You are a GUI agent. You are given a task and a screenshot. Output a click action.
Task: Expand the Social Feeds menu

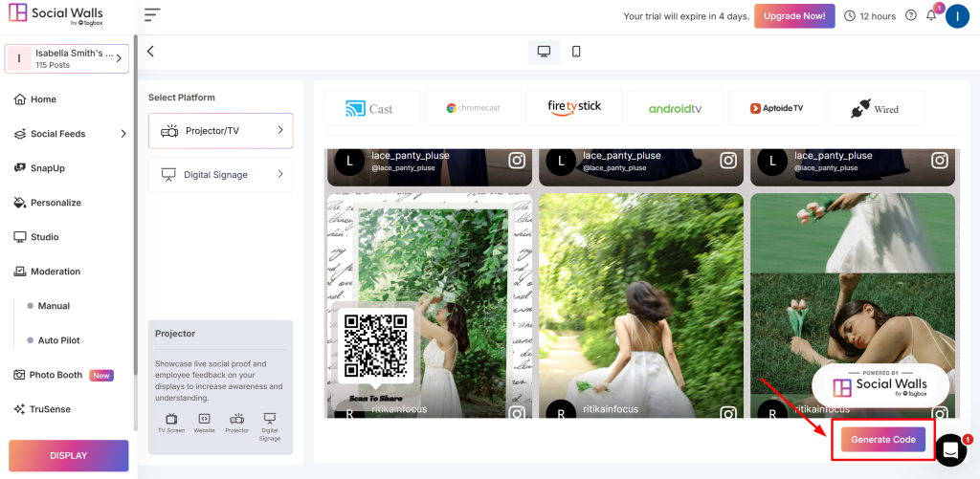click(x=71, y=134)
